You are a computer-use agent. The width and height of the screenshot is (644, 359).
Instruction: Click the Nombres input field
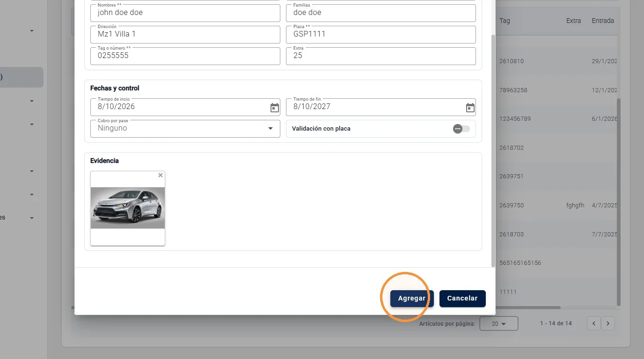(x=185, y=13)
